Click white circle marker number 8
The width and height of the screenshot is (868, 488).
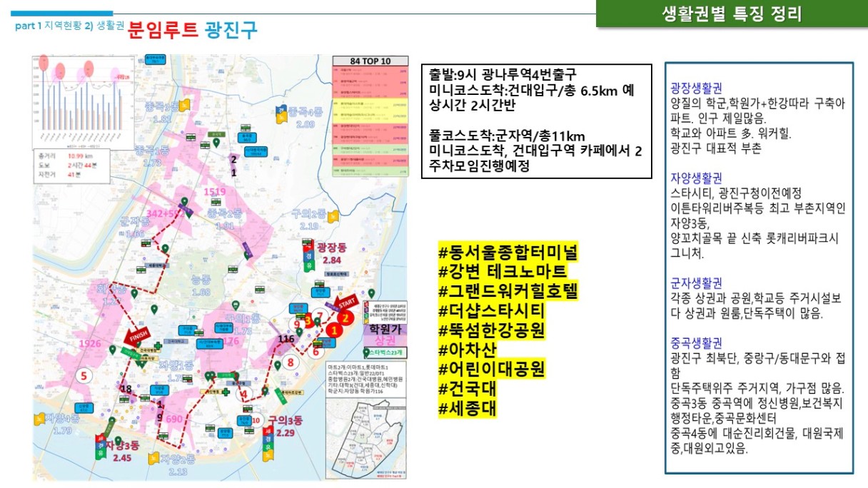(290, 362)
